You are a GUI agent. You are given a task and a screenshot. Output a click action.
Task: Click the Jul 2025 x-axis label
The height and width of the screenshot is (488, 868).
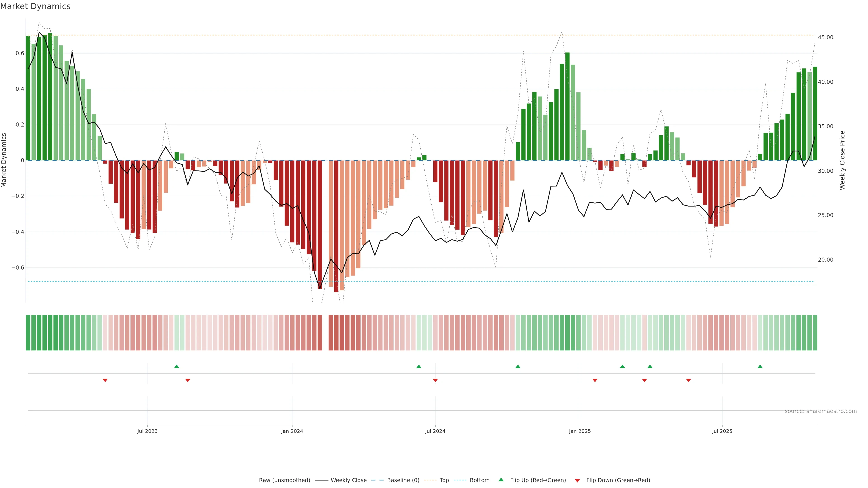tap(722, 431)
